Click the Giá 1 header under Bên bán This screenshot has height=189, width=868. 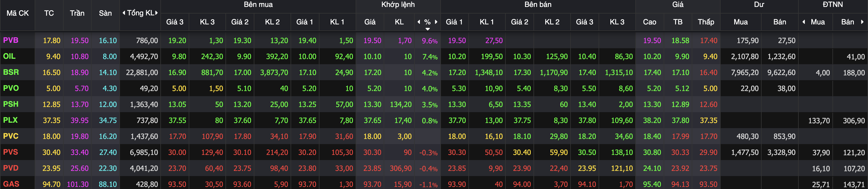pyautogui.click(x=454, y=22)
